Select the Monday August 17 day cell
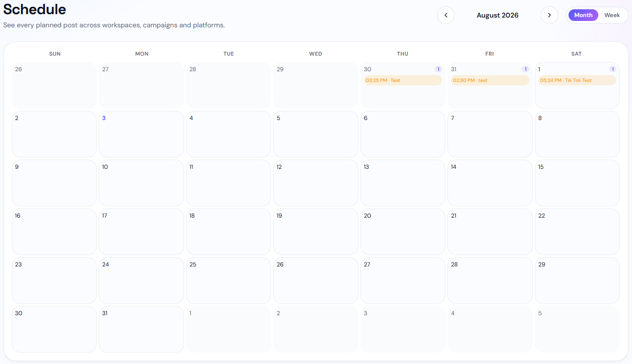 [x=142, y=232]
